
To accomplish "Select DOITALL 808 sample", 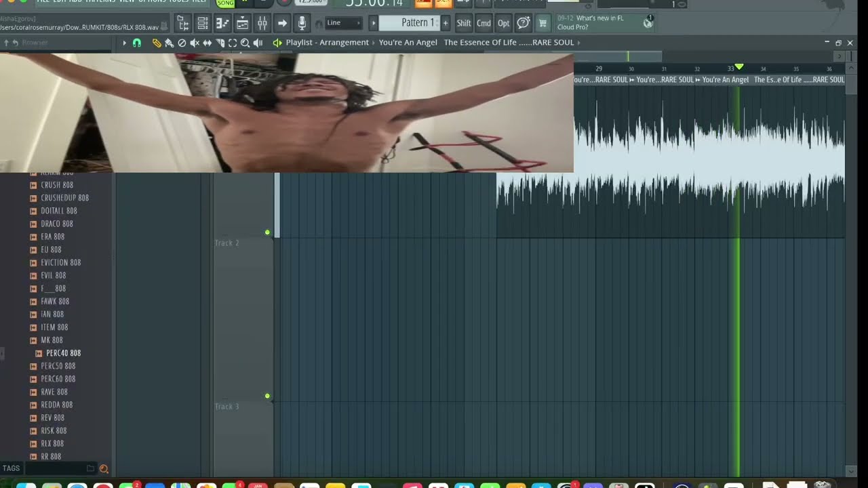I will 59,211.
